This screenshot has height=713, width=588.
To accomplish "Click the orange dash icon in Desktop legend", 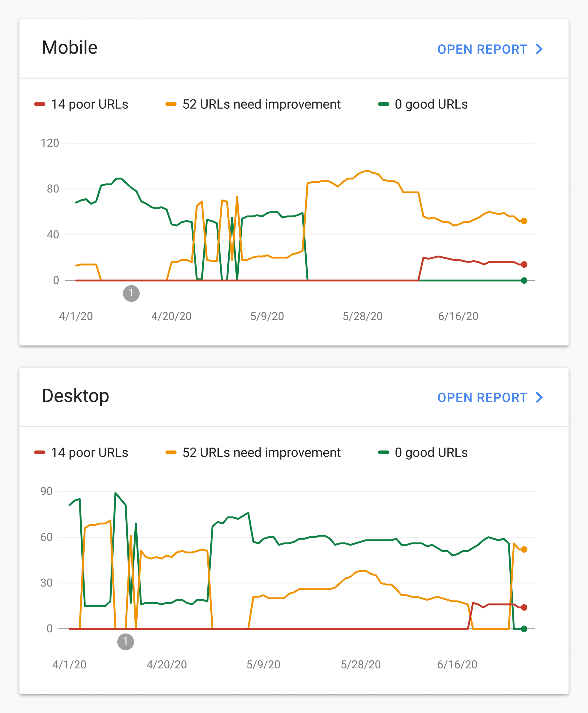I will (171, 452).
